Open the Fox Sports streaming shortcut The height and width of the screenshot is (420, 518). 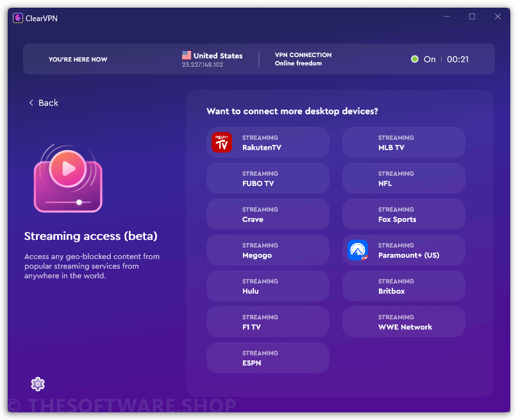pyautogui.click(x=404, y=214)
